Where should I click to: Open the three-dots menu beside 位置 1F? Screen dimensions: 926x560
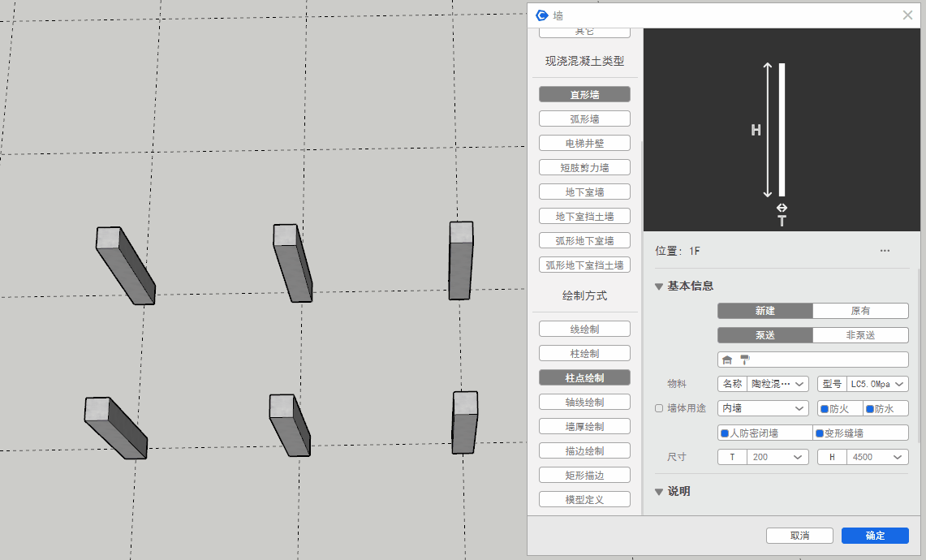(x=885, y=251)
